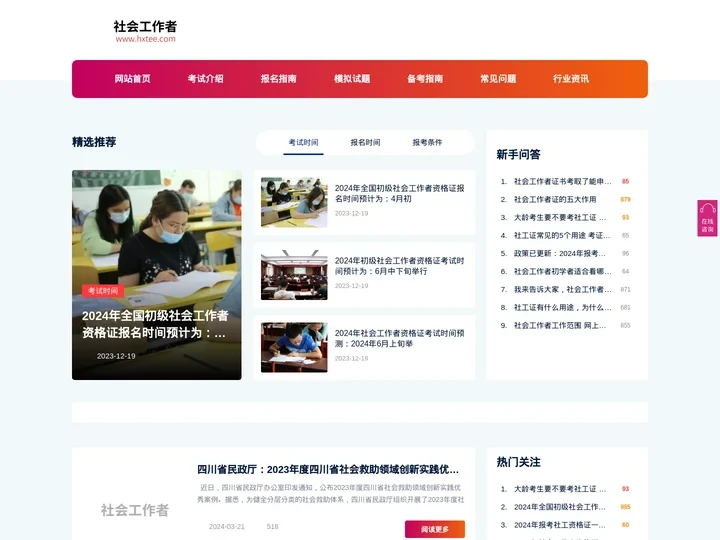Click view count 518 under Sichuan article
Viewport: 720px width, 540px height.
coord(272,526)
